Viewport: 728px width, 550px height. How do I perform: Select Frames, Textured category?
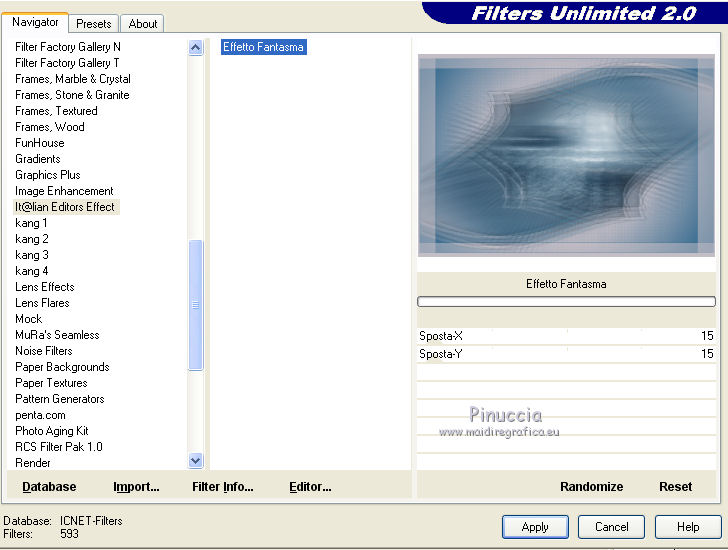point(56,111)
